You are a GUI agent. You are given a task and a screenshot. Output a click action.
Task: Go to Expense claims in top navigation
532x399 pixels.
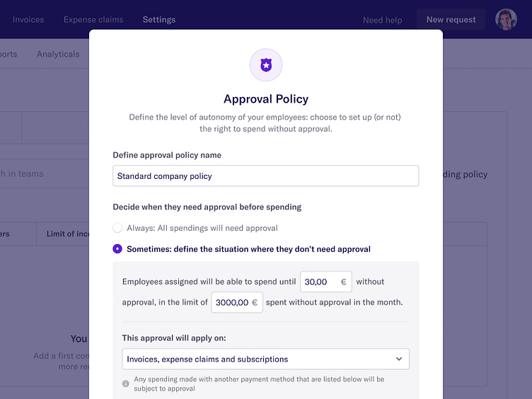93,20
